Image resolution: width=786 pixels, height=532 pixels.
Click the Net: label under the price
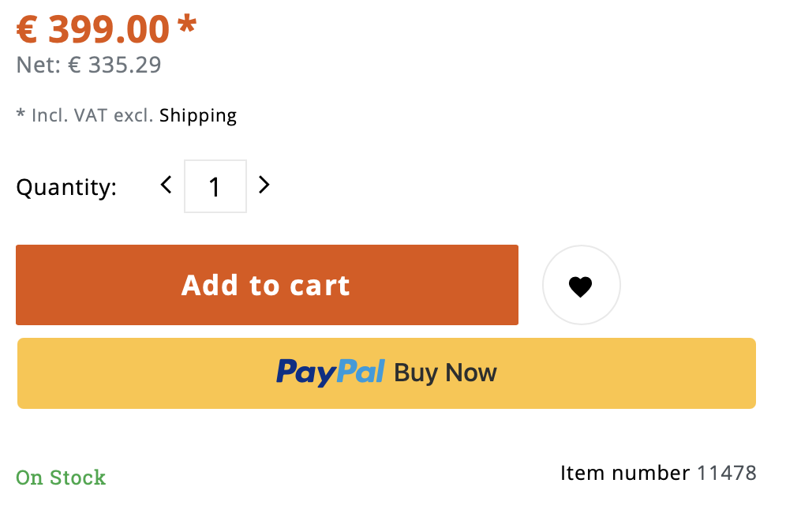coord(39,65)
